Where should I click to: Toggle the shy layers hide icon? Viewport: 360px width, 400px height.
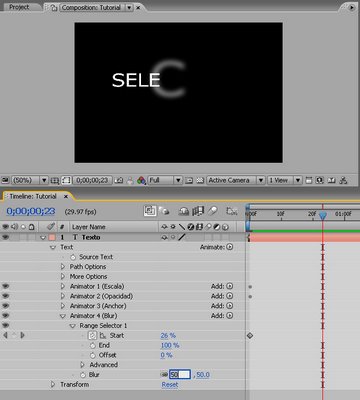[x=184, y=211]
